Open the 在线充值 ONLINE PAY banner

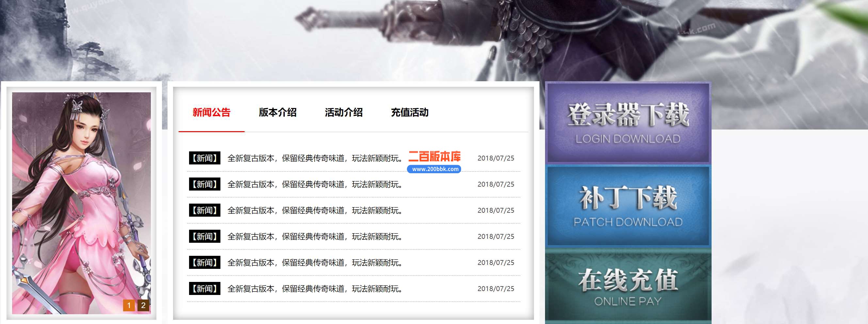628,286
